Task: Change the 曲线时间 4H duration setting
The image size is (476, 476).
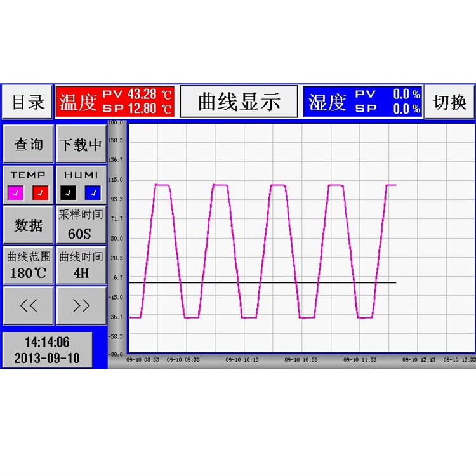Action: click(81, 265)
